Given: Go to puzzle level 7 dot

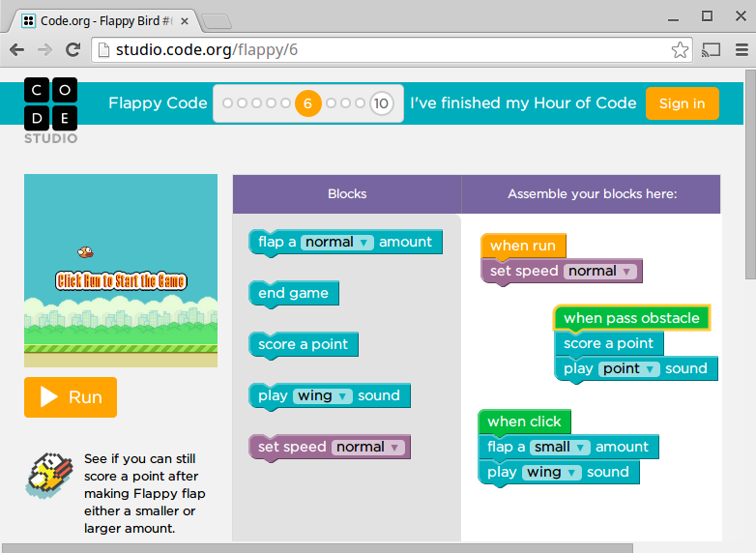Looking at the screenshot, I should (332, 102).
